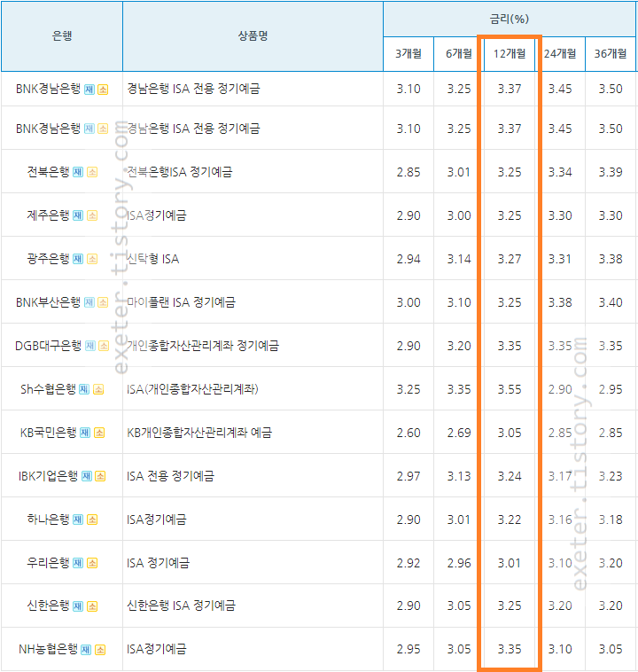Open product 마이플랜 ISA 정기예금
The image size is (638, 672).
pyautogui.click(x=181, y=302)
